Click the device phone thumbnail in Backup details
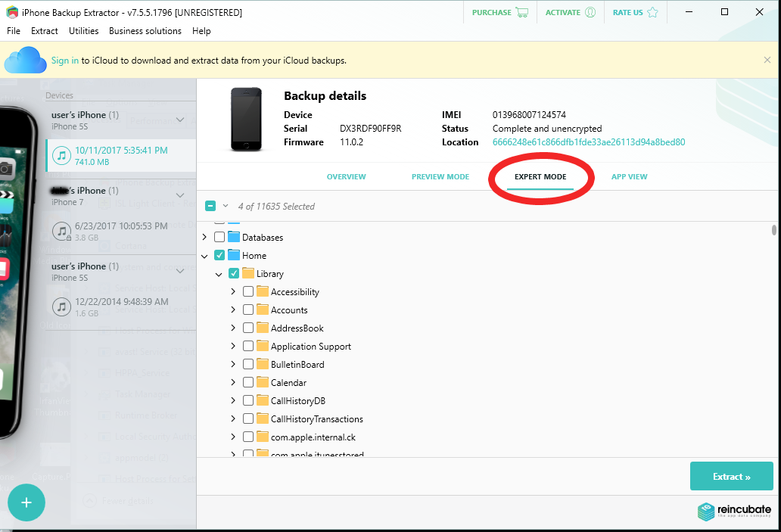Image resolution: width=781 pixels, height=532 pixels. [x=246, y=119]
